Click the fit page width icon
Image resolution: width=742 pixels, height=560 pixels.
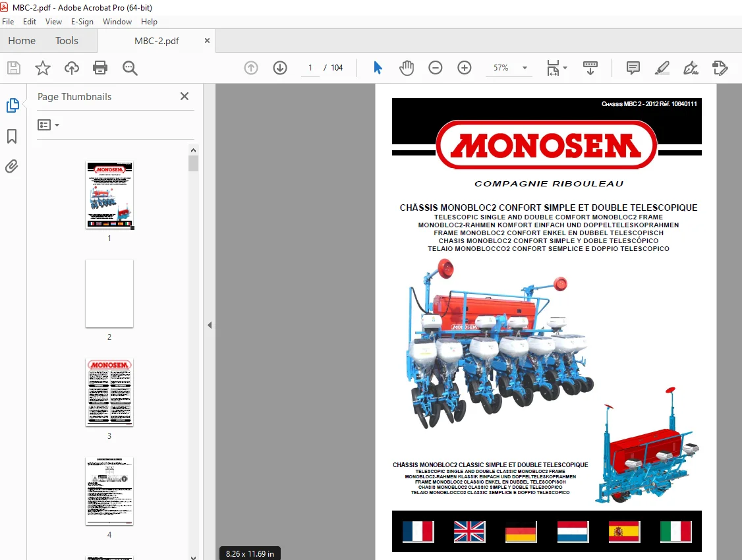(x=553, y=68)
